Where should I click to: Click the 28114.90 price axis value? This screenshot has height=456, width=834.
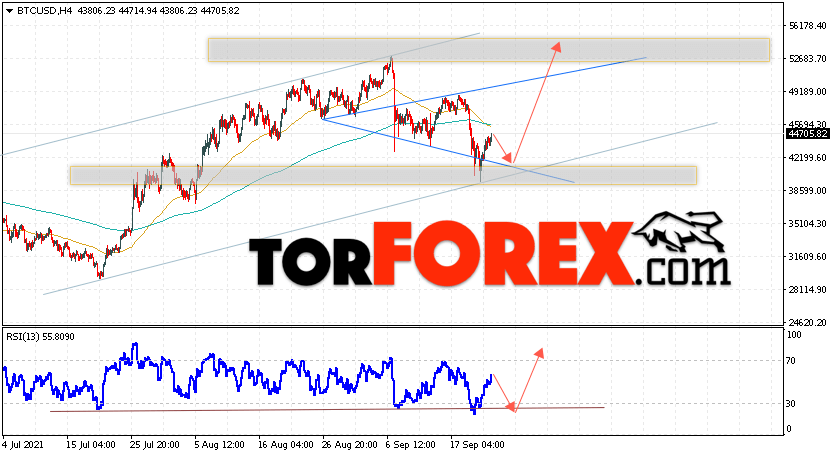tap(808, 289)
